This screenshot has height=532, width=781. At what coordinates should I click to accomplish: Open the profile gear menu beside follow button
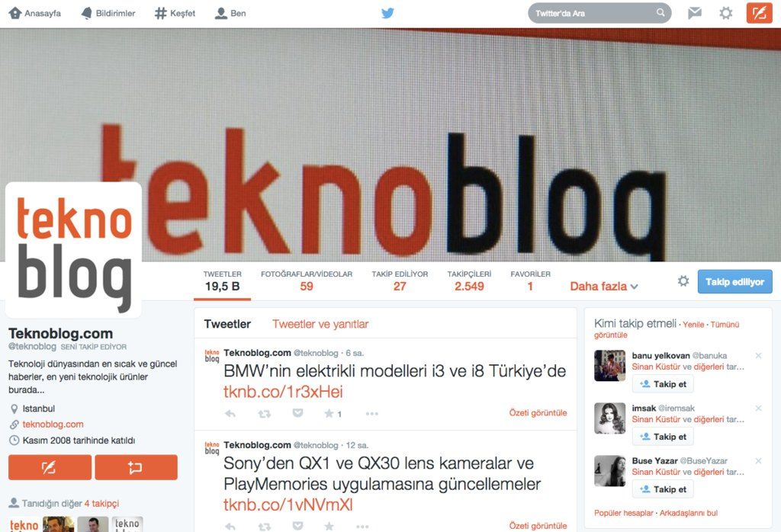(x=683, y=281)
